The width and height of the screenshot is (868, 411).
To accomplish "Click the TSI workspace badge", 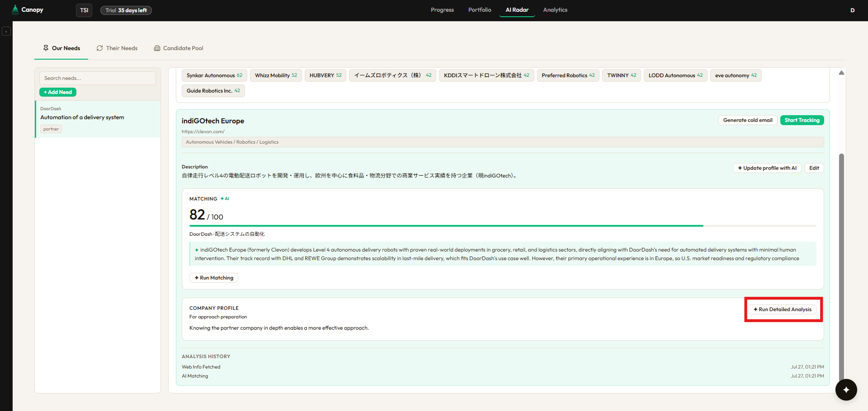I will click(x=84, y=10).
